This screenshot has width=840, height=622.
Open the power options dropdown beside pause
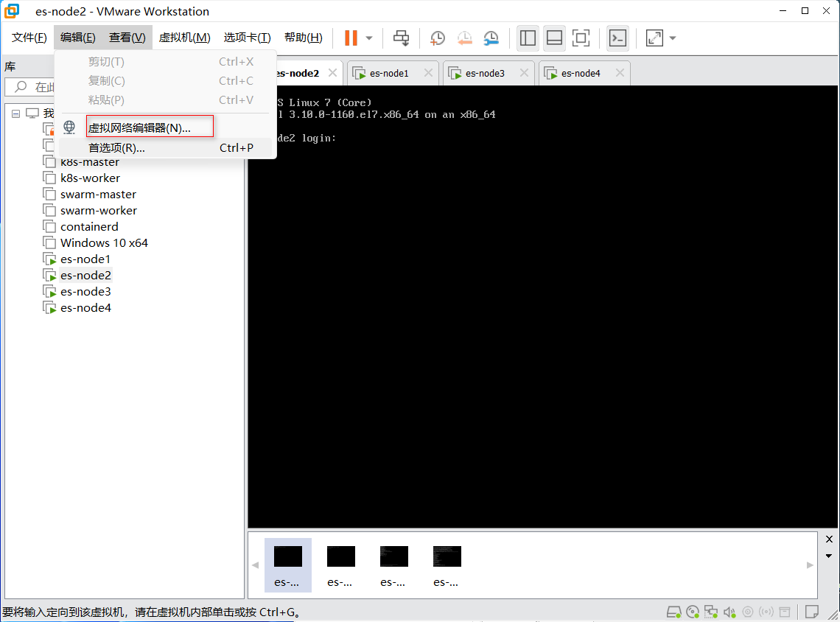tap(369, 38)
